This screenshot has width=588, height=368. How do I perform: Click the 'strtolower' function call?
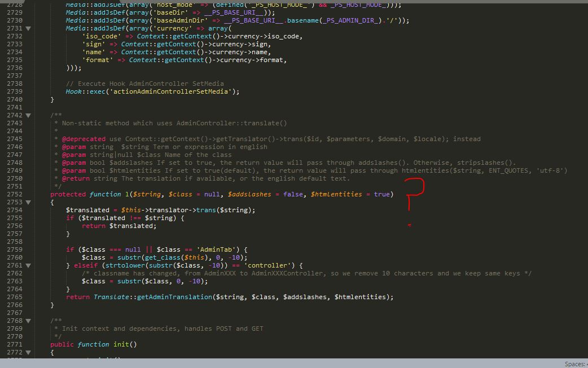pyautogui.click(x=125, y=266)
